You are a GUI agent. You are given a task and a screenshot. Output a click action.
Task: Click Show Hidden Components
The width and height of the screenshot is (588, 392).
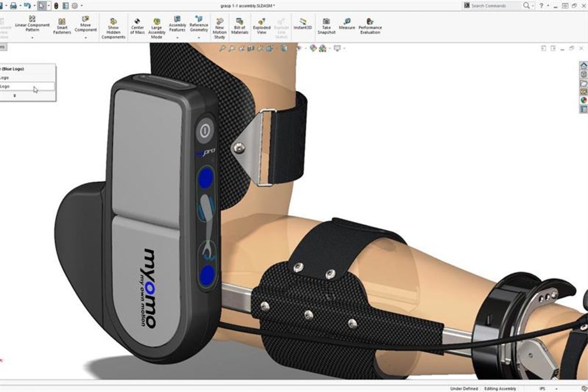113,29
